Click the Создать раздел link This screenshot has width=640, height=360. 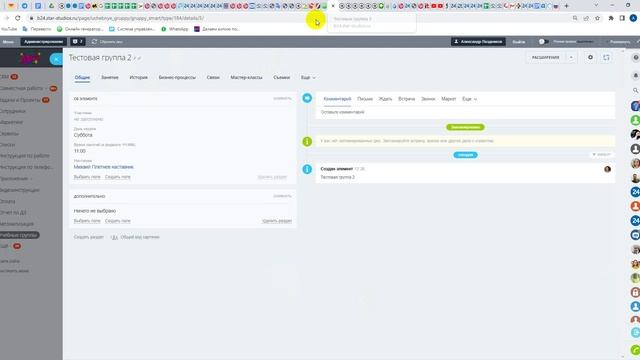click(89, 237)
